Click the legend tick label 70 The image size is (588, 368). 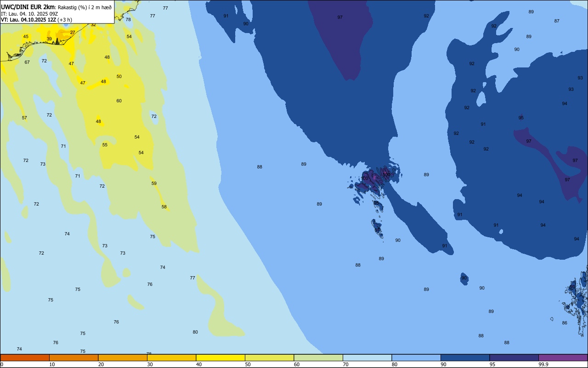345,364
